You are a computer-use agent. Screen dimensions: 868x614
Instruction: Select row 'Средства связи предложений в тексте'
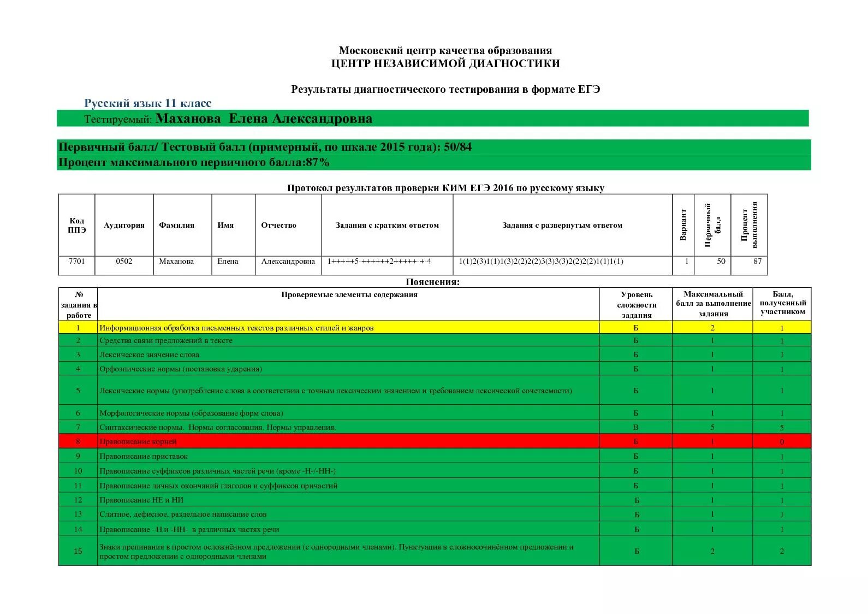pos(435,340)
